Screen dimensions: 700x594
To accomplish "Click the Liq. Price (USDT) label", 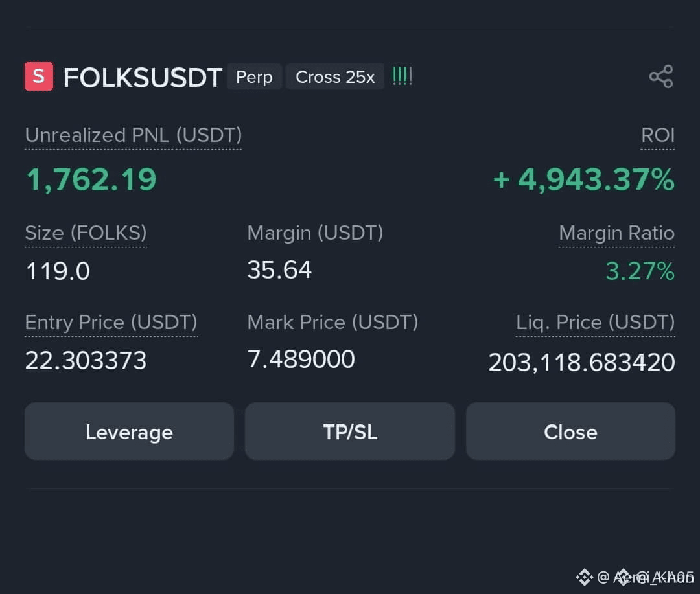I will (x=595, y=322).
